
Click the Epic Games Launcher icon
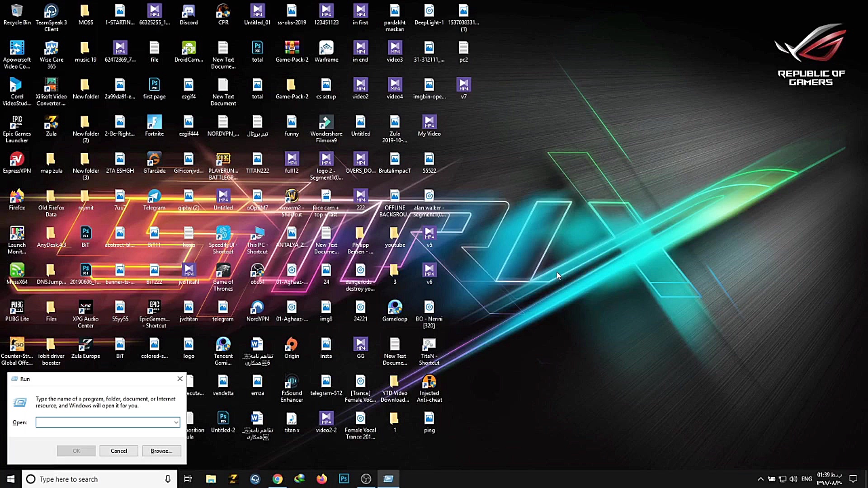[x=17, y=122]
